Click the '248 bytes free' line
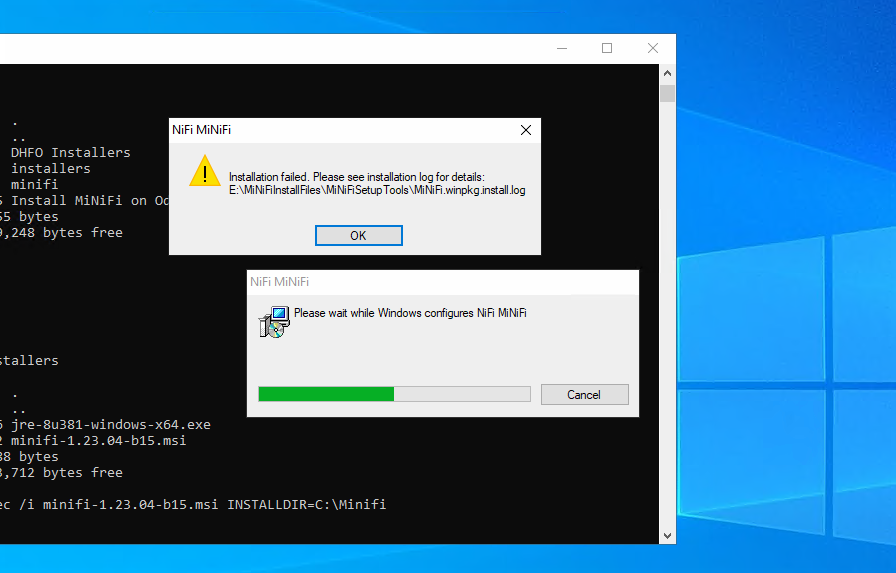The height and width of the screenshot is (573, 896). 61,233
